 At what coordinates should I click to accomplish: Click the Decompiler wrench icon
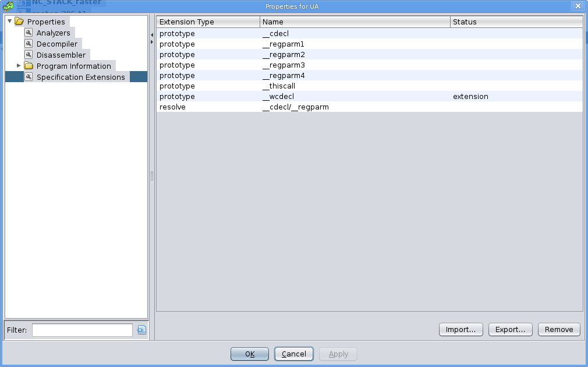29,44
